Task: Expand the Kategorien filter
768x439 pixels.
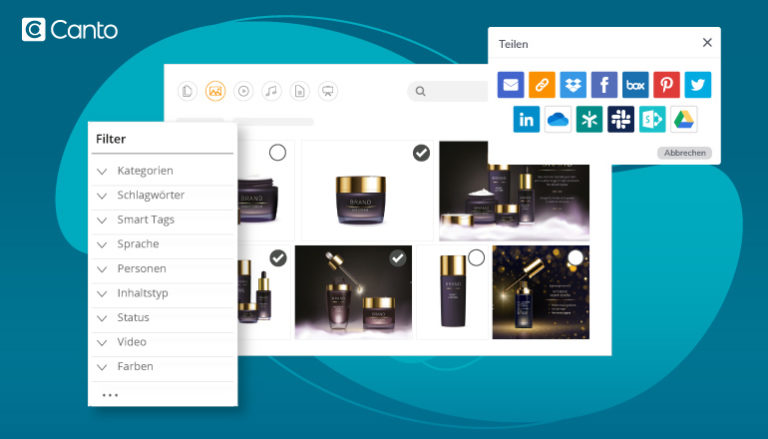Action: (145, 171)
